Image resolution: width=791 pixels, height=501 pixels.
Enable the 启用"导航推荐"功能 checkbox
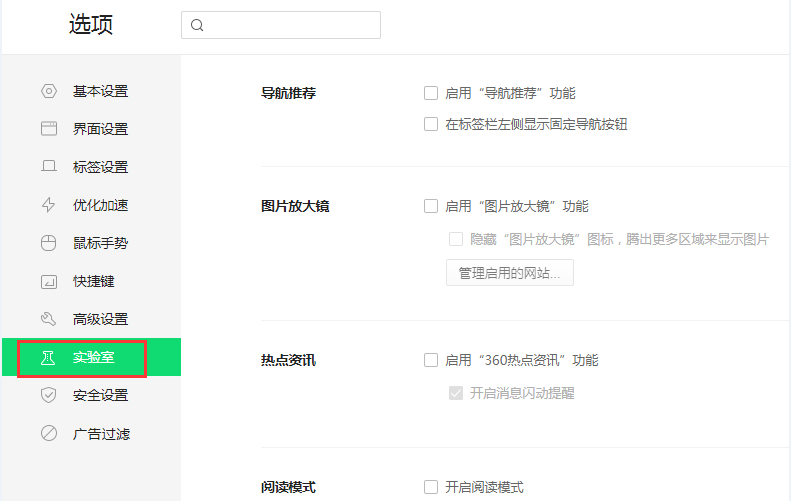point(431,93)
